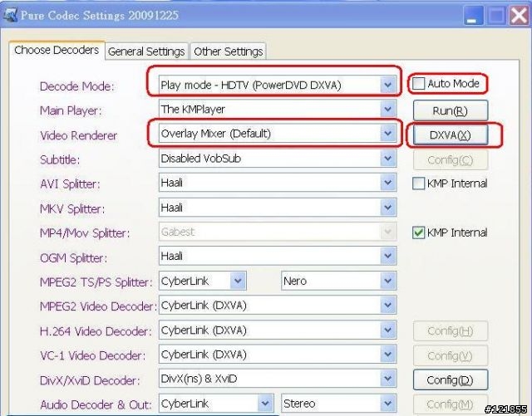Open the CyberLink Audio Decoder dropdown

pos(216,404)
